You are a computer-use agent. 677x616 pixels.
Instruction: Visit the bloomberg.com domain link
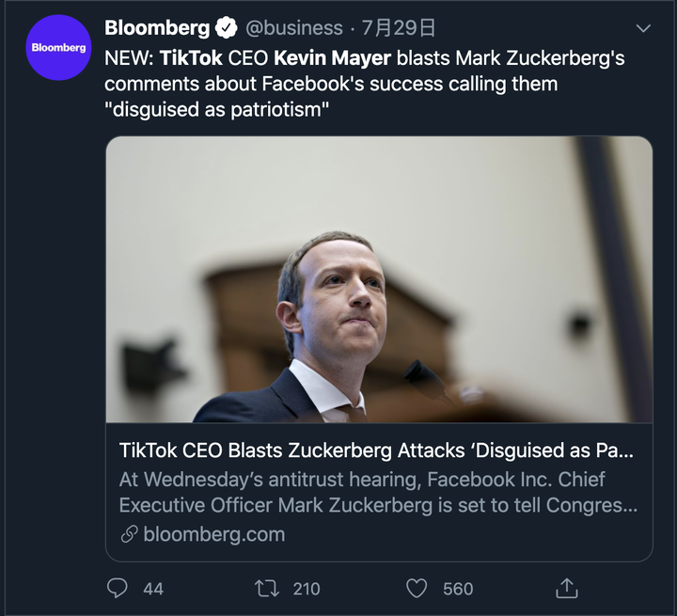[x=213, y=535]
